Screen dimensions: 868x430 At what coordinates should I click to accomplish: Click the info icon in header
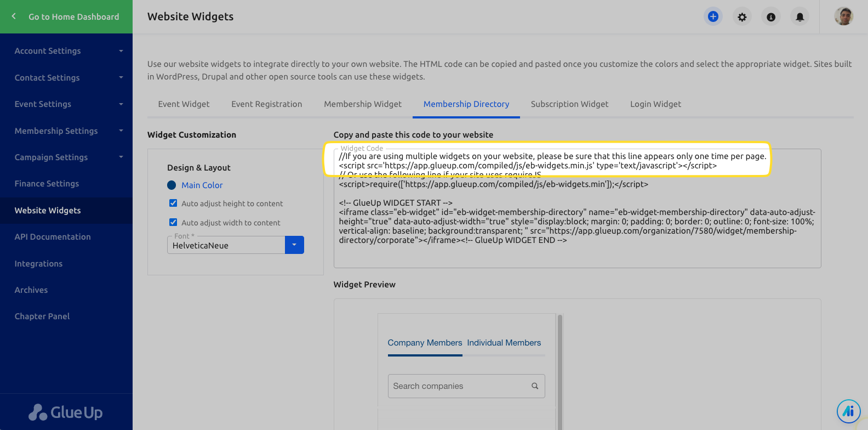771,17
